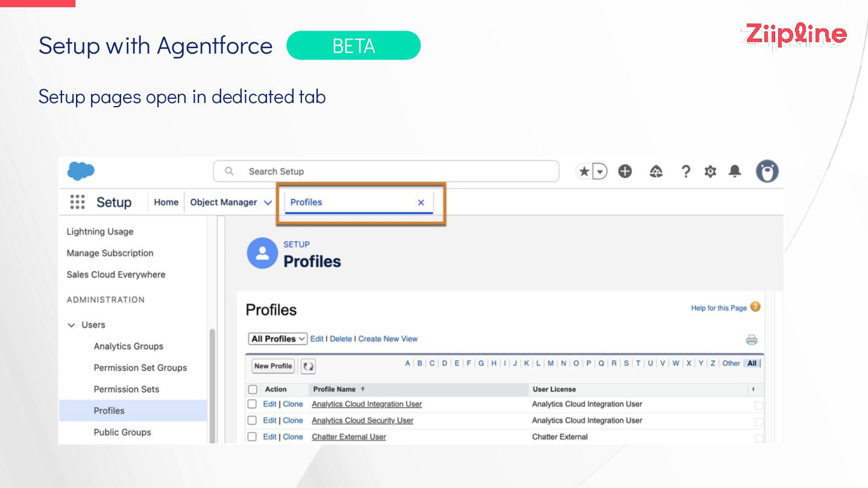Check the Analytics Cloud Integration User row
Image resolution: width=868 pixels, height=488 pixels.
(253, 404)
